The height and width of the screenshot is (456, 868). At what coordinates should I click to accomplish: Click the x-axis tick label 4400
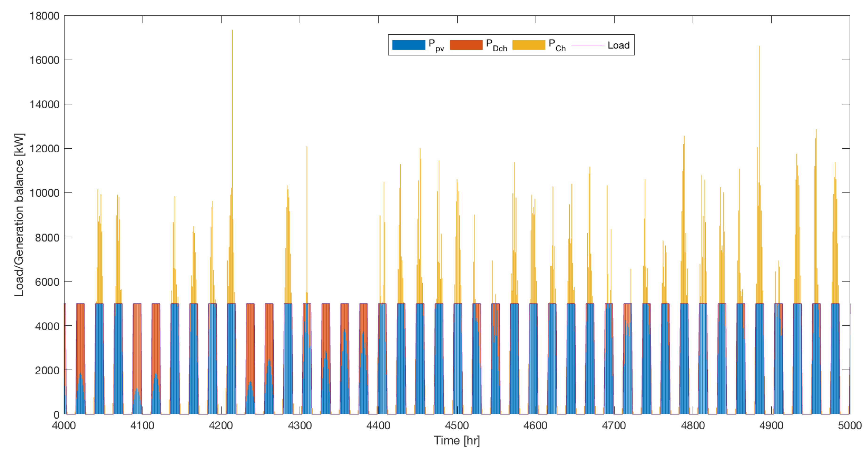pyautogui.click(x=378, y=425)
